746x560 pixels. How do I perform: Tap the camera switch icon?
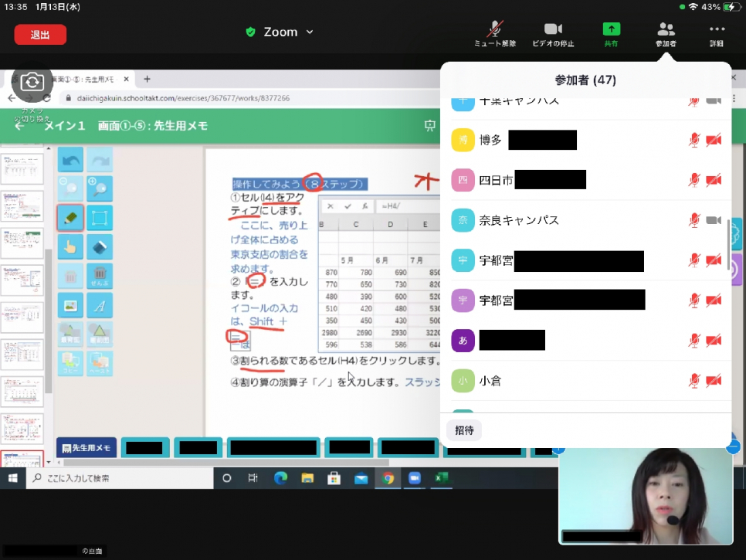pyautogui.click(x=32, y=83)
